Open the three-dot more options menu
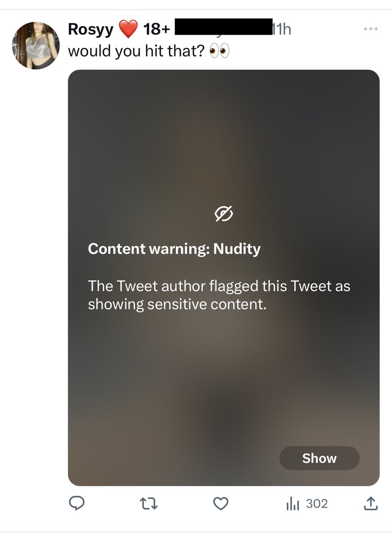The height and width of the screenshot is (540, 392). (371, 29)
